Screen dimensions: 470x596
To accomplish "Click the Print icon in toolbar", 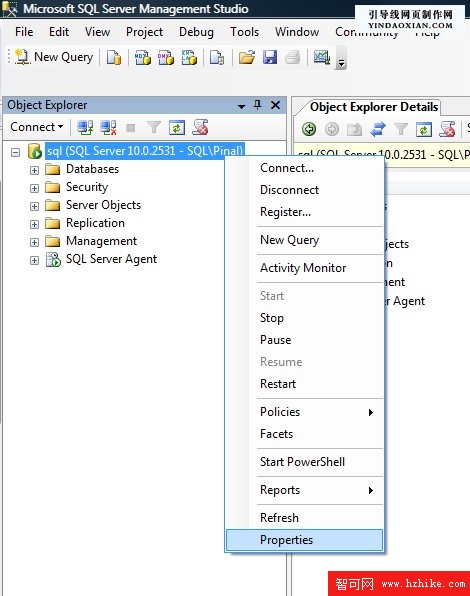I will point(293,57).
